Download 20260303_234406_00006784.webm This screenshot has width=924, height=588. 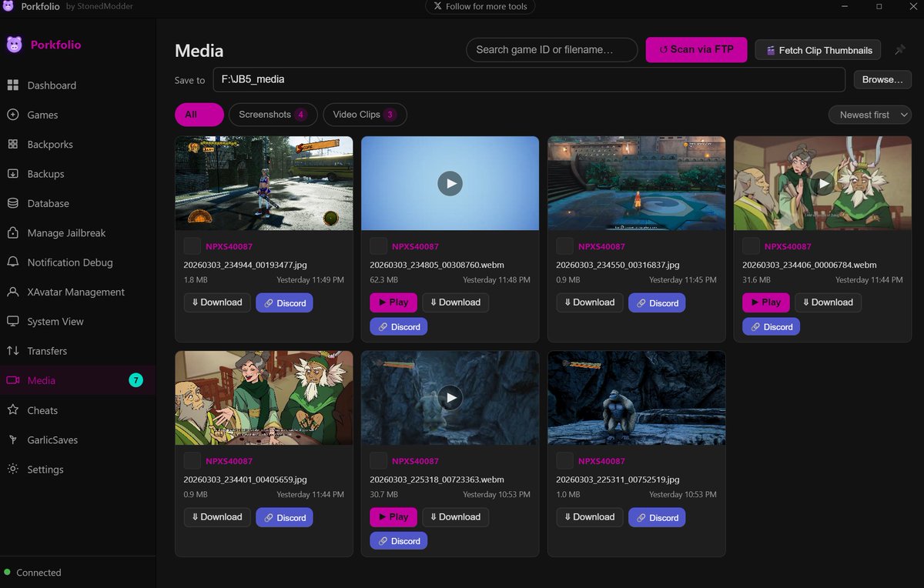pos(828,302)
